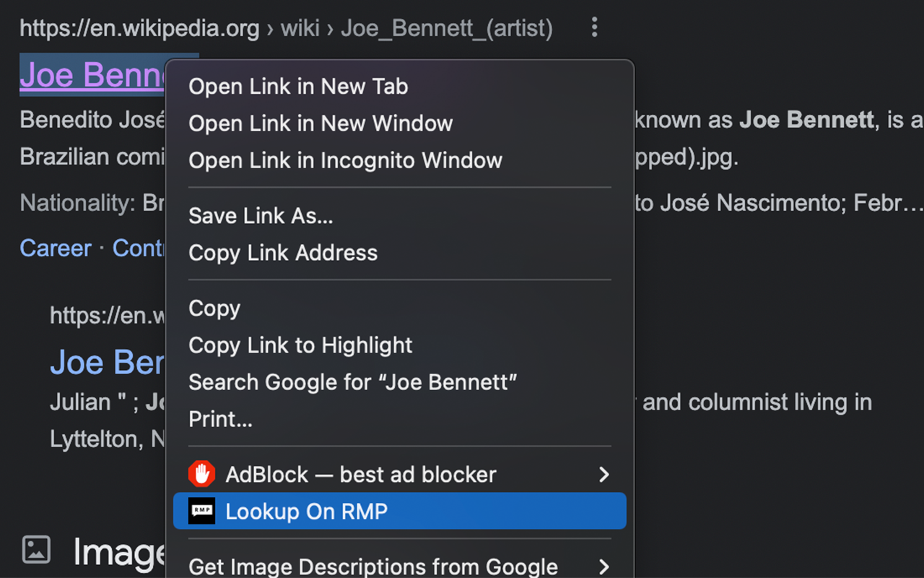Choose Copy Link Address
The height and width of the screenshot is (578, 924).
point(283,253)
